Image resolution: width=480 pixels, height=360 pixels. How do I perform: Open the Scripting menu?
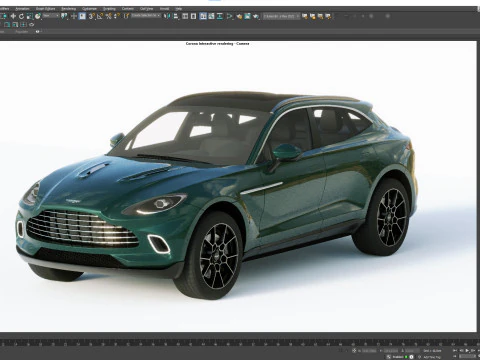click(109, 9)
